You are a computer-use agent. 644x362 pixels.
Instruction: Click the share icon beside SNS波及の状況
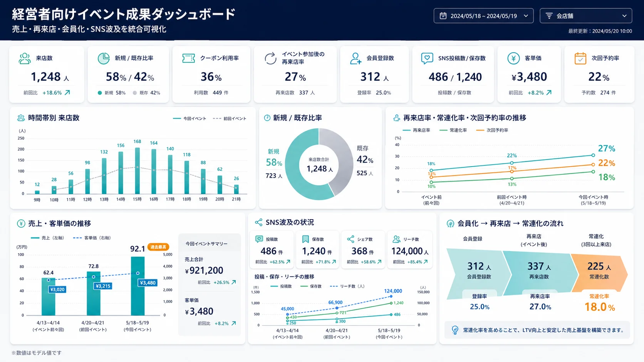[258, 222]
